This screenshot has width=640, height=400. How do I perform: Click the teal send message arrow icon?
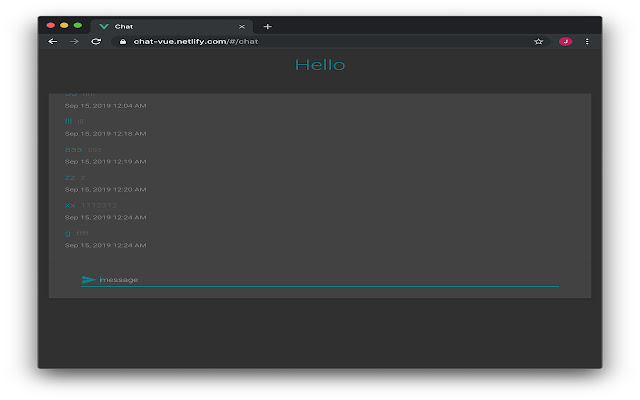click(89, 280)
